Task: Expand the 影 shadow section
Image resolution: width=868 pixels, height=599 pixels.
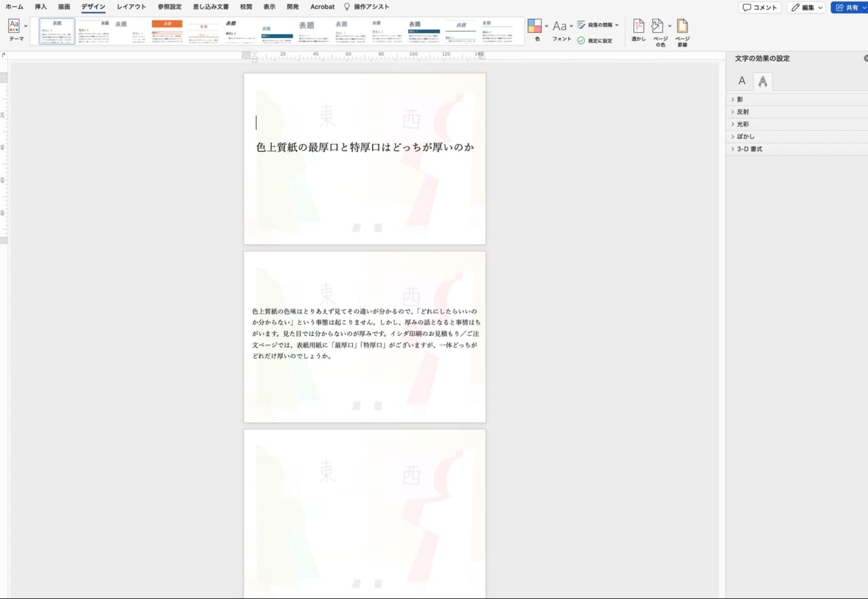Action: coord(740,99)
